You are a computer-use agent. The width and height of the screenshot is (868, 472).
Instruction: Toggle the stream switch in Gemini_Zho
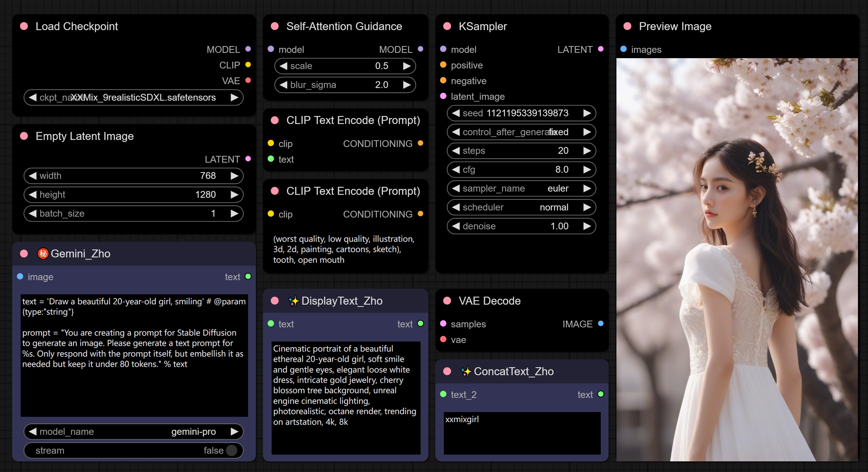pyautogui.click(x=231, y=450)
